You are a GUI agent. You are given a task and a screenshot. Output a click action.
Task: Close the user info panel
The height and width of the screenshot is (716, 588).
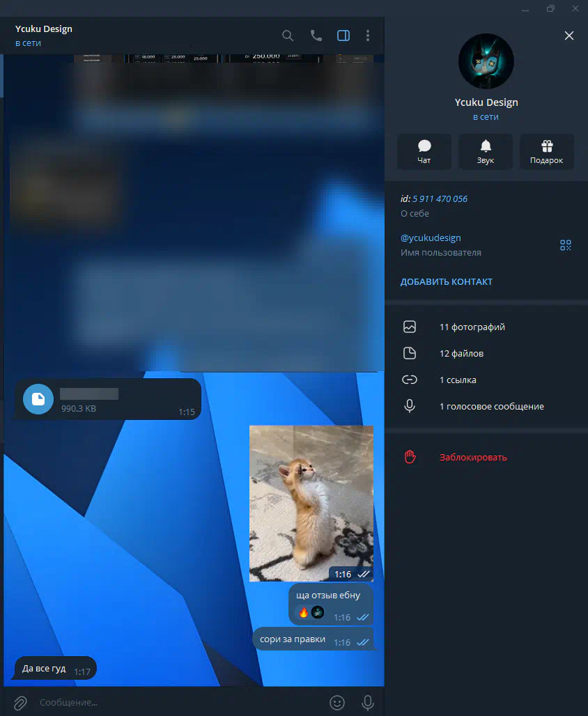(x=569, y=36)
